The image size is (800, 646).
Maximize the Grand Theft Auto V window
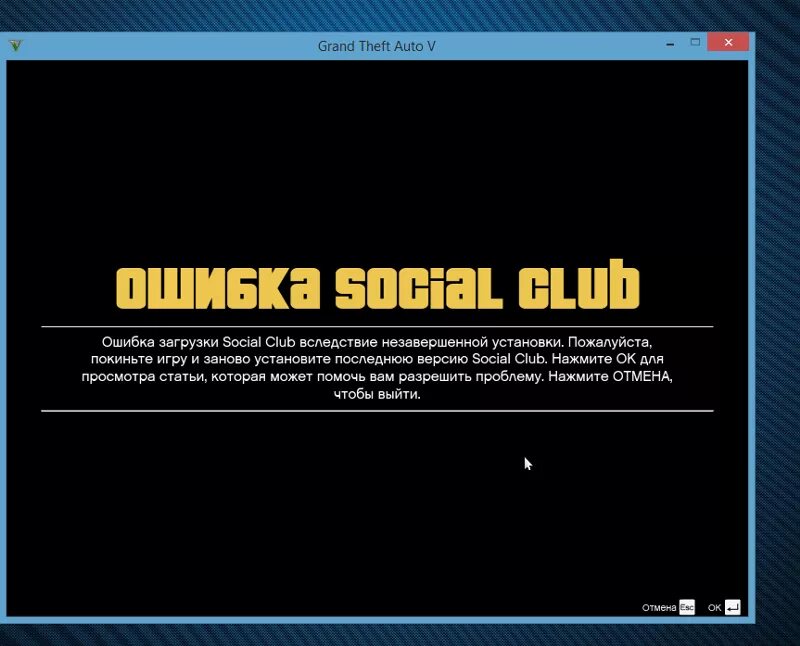pyautogui.click(x=695, y=42)
